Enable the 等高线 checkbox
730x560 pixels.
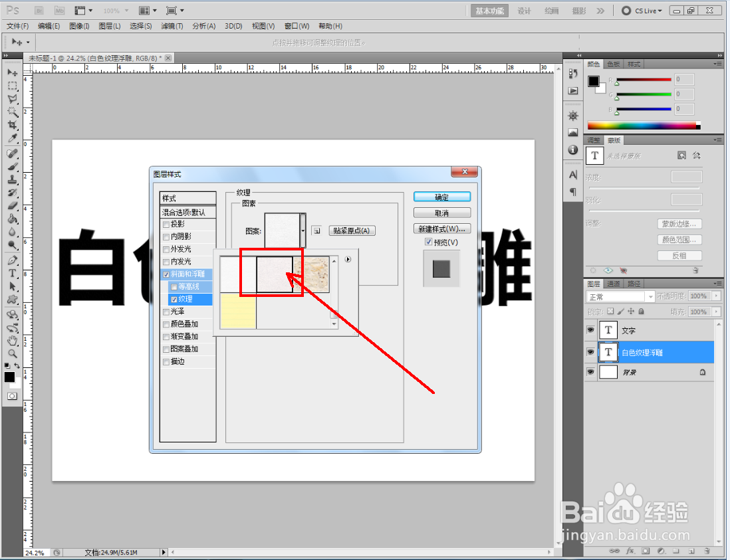174,288
